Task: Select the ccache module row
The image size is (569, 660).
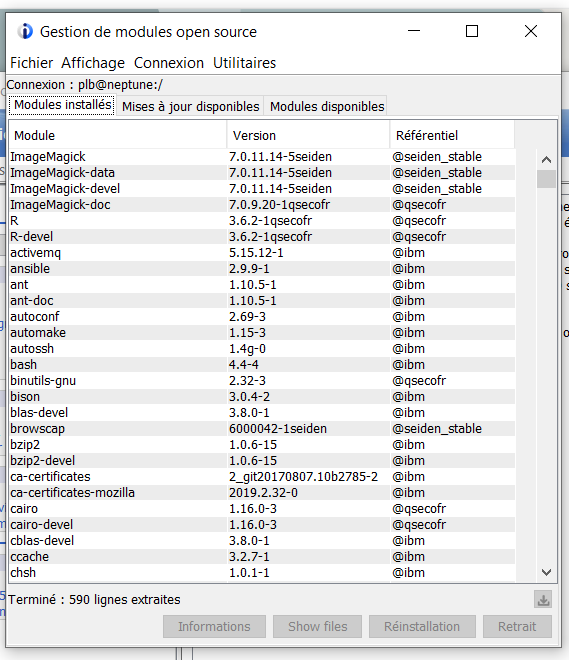Action: pyautogui.click(x=262, y=556)
